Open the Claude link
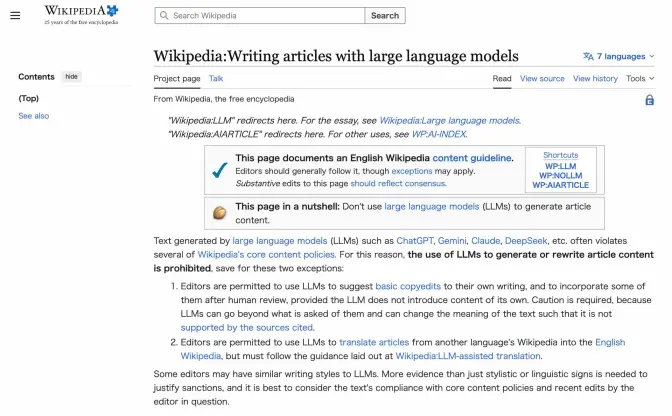 point(486,241)
